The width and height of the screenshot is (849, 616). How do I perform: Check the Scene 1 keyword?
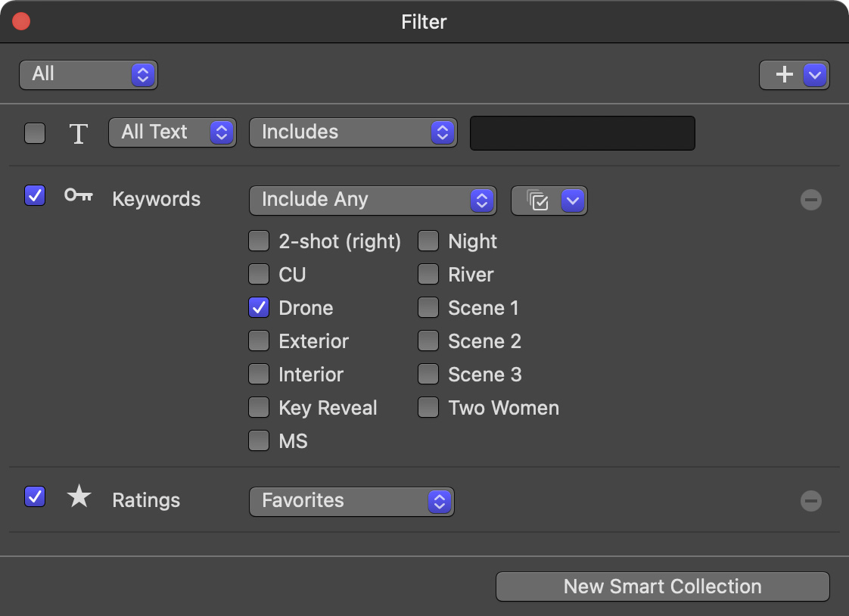(428, 307)
